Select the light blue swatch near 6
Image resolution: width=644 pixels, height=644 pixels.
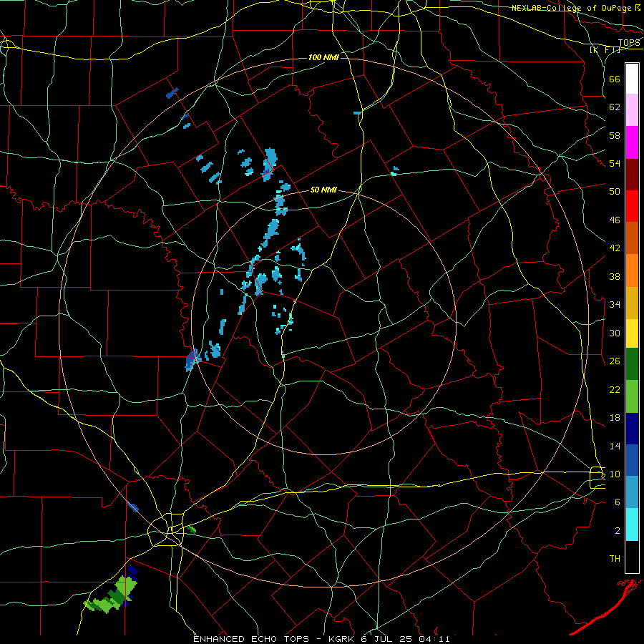click(x=632, y=492)
